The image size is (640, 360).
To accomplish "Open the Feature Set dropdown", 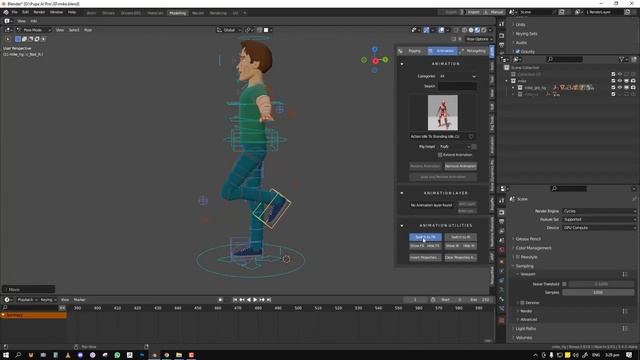I will click(599, 220).
